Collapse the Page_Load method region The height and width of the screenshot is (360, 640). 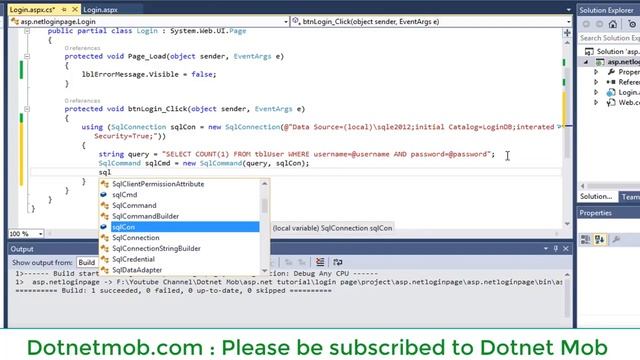coord(27,56)
